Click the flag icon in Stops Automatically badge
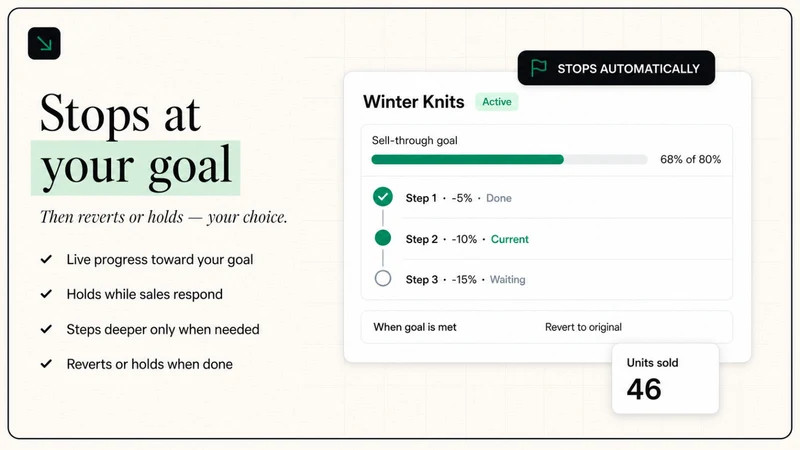 point(539,68)
